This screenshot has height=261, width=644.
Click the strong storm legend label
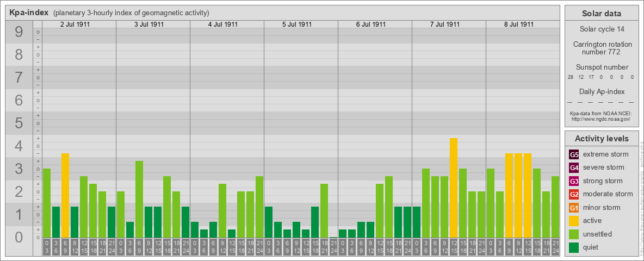[x=603, y=181]
